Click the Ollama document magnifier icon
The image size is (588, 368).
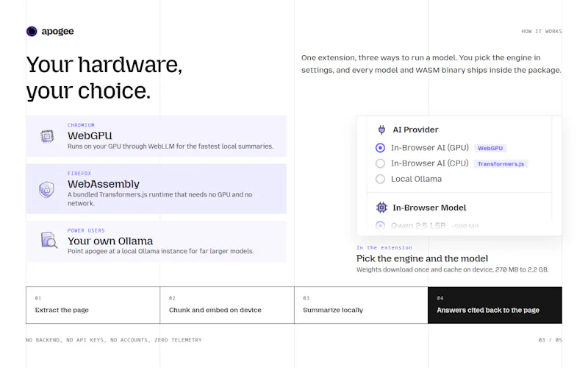[x=49, y=241]
